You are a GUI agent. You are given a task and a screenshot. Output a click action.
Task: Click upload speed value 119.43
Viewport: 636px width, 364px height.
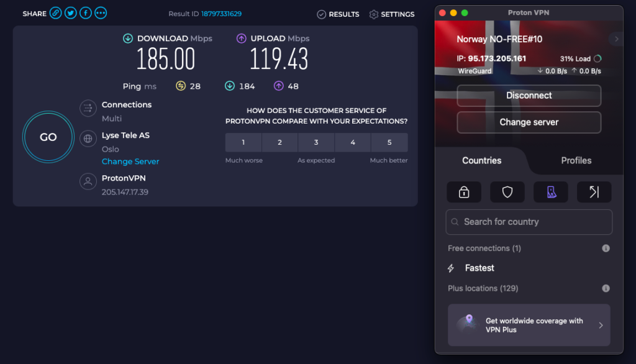click(x=279, y=59)
